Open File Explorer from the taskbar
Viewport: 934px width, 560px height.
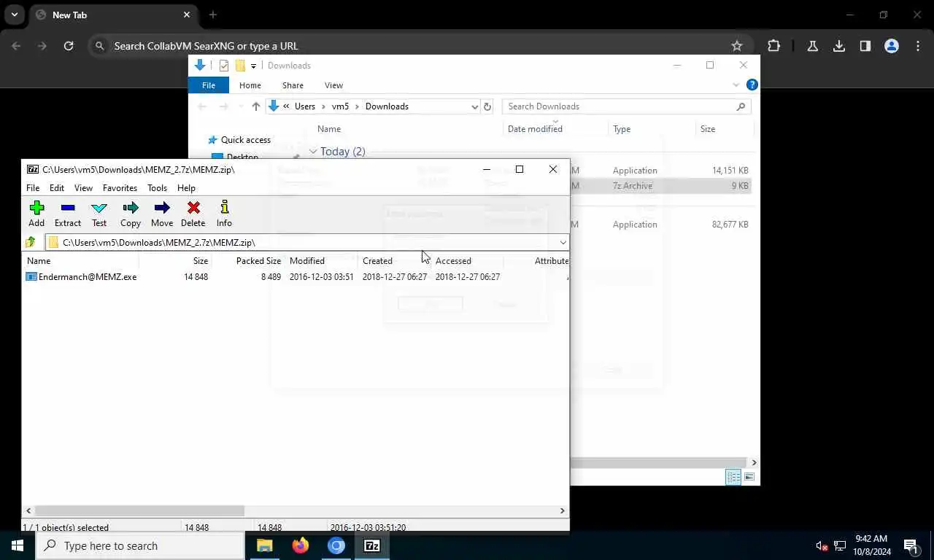click(x=264, y=545)
